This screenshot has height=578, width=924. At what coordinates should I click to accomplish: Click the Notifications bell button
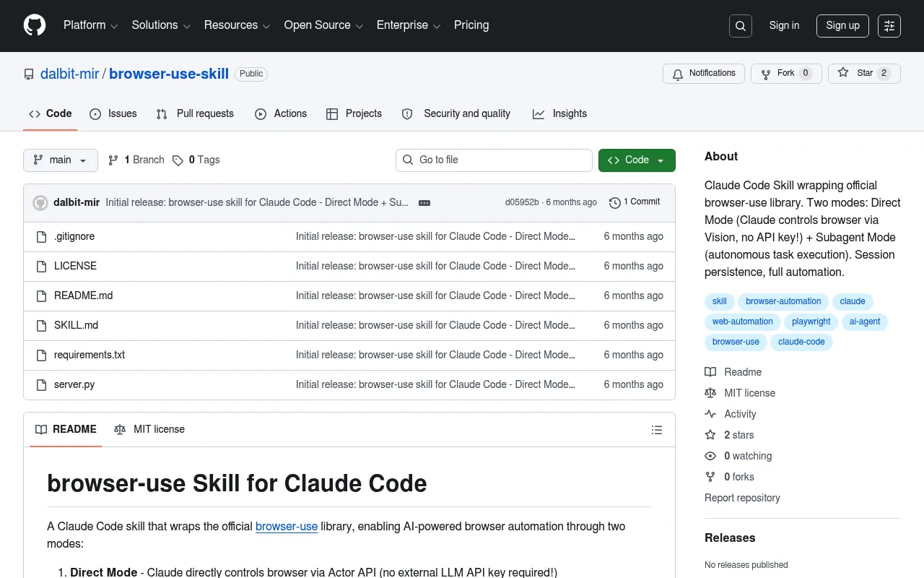(704, 74)
